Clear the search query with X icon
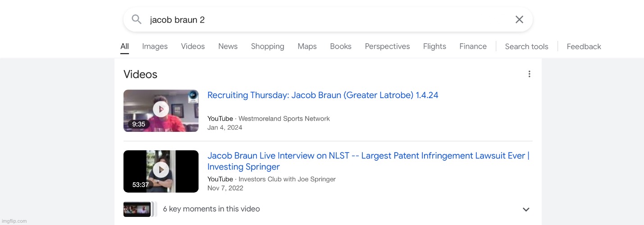This screenshot has width=644, height=225. 519,19
